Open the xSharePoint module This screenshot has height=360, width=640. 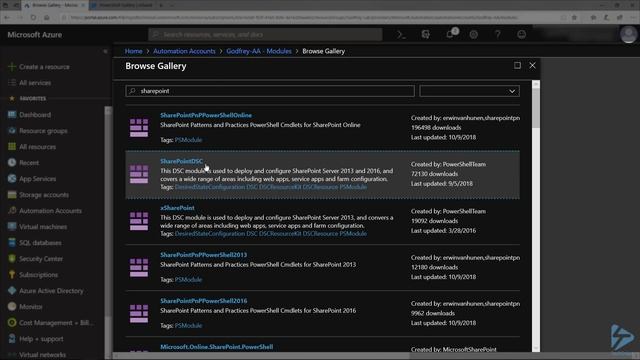[x=177, y=208]
